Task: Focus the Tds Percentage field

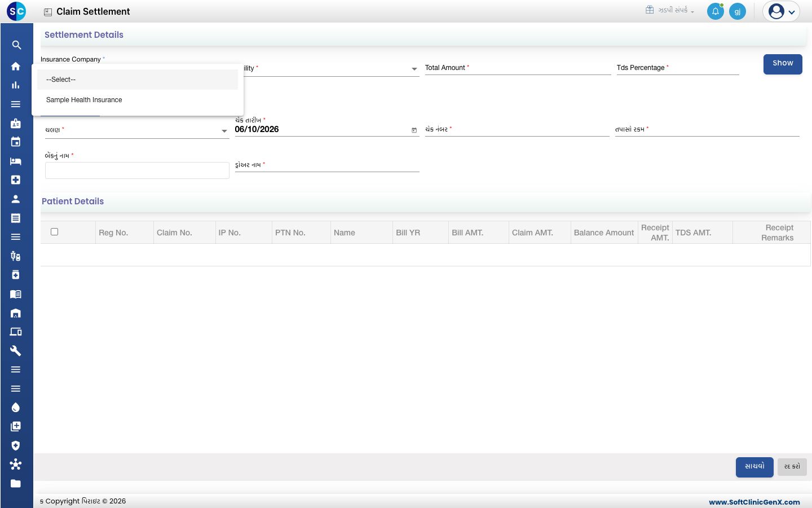Action: pyautogui.click(x=678, y=68)
